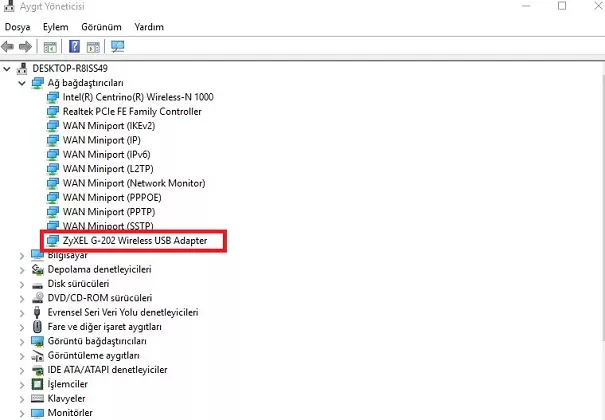Click the Back arrow toolbar icon
Screen dimensions: 605x420
point(8,47)
